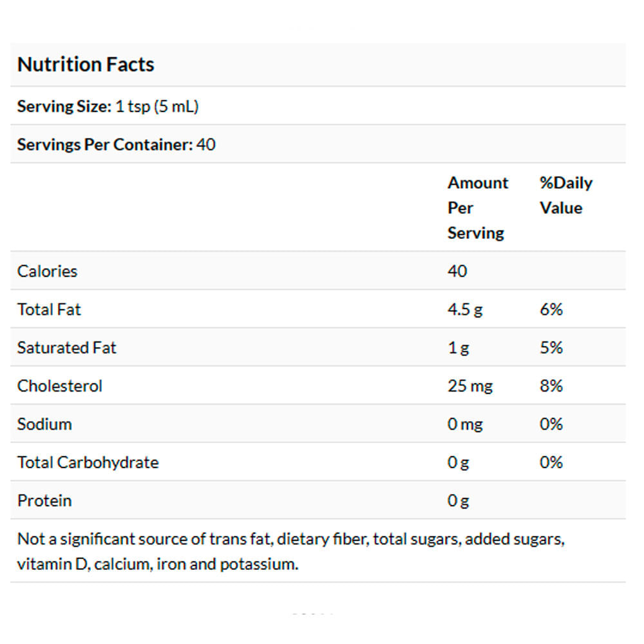The image size is (644, 644).
Task: Click the 0 mg Sodium amount
Action: [465, 424]
